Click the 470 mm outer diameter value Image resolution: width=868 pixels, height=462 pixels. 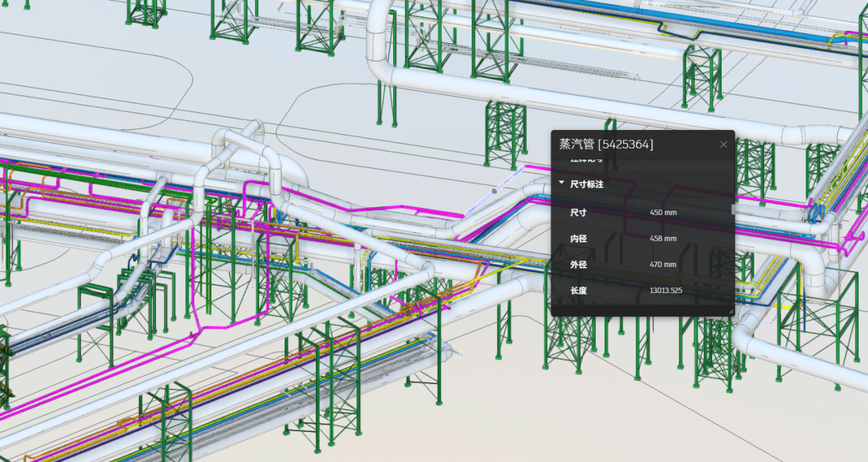[663, 265]
